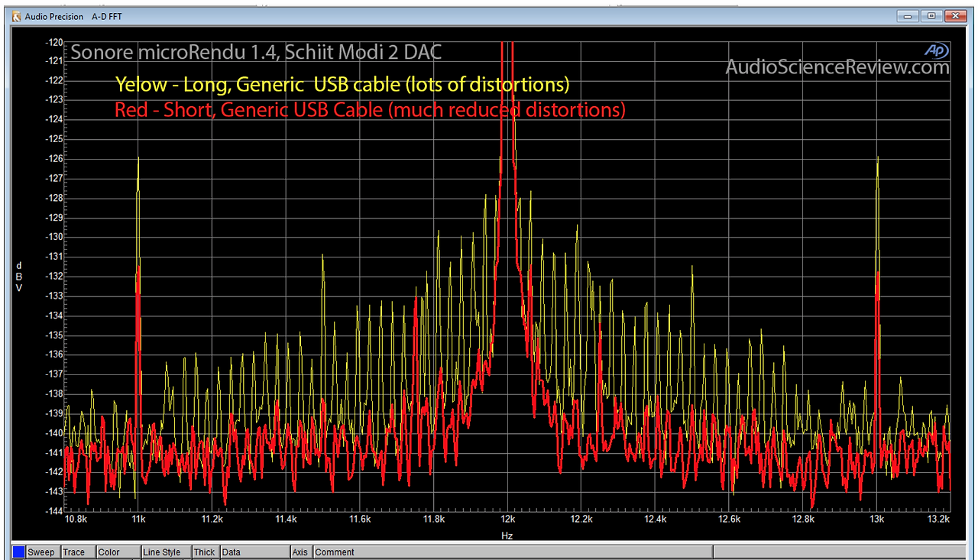
Task: Click the 'Sonore microRendu 1.4, Schiit Modi 2 DAC' title
Action: (x=256, y=53)
